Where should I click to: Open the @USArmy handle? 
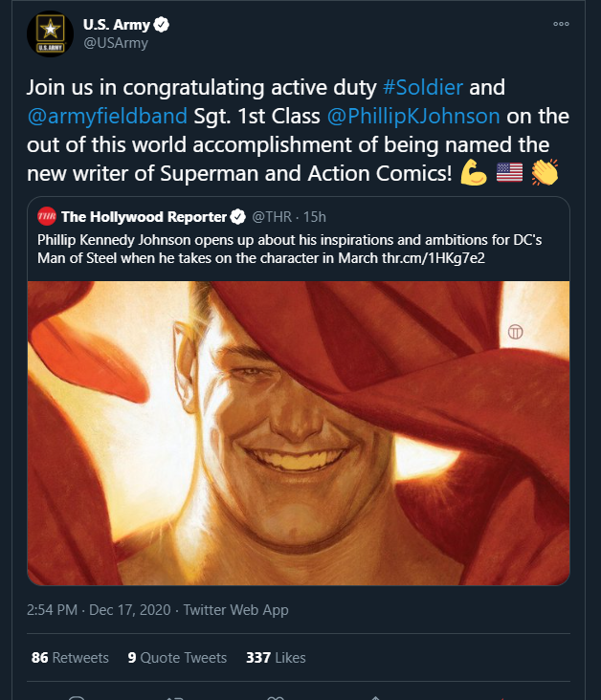(116, 43)
